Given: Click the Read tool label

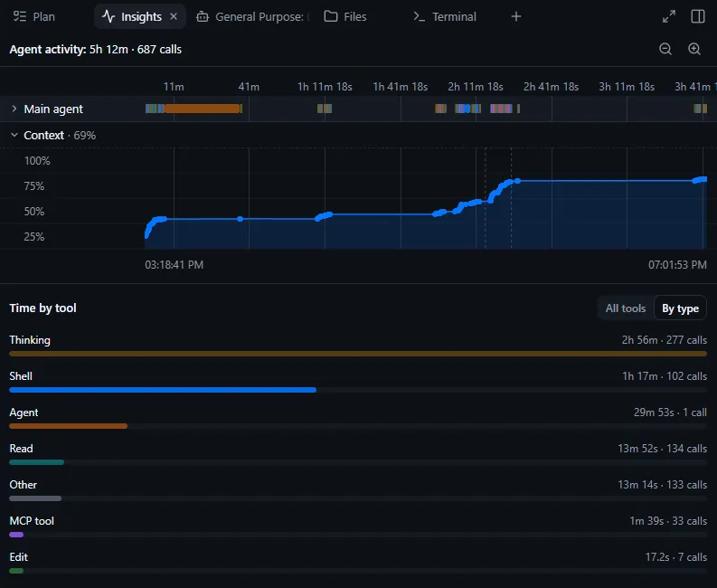Looking at the screenshot, I should point(21,449).
